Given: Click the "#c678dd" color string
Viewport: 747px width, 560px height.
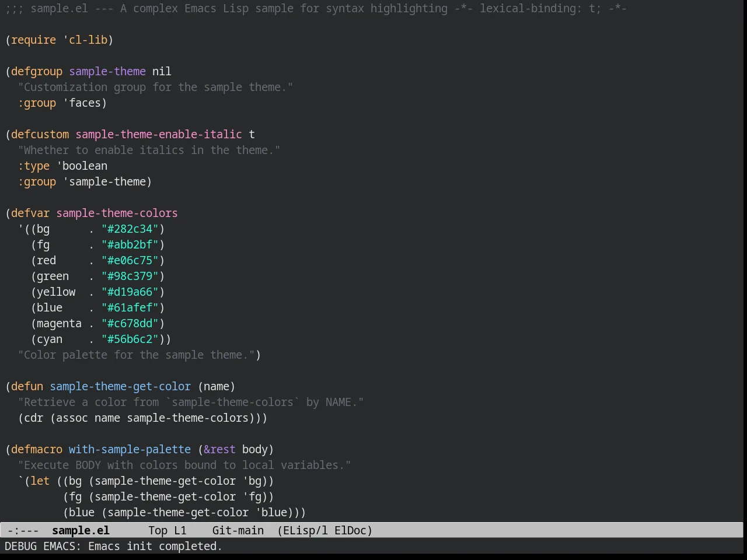Looking at the screenshot, I should [130, 323].
